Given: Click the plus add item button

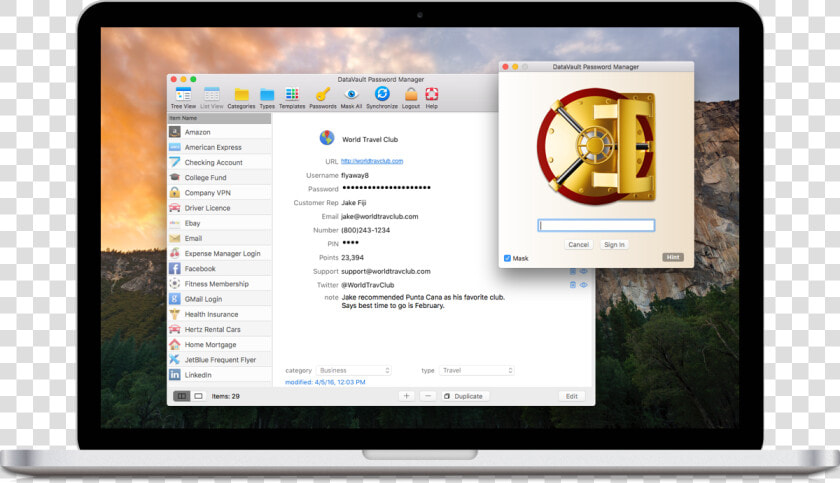Looking at the screenshot, I should (x=407, y=396).
